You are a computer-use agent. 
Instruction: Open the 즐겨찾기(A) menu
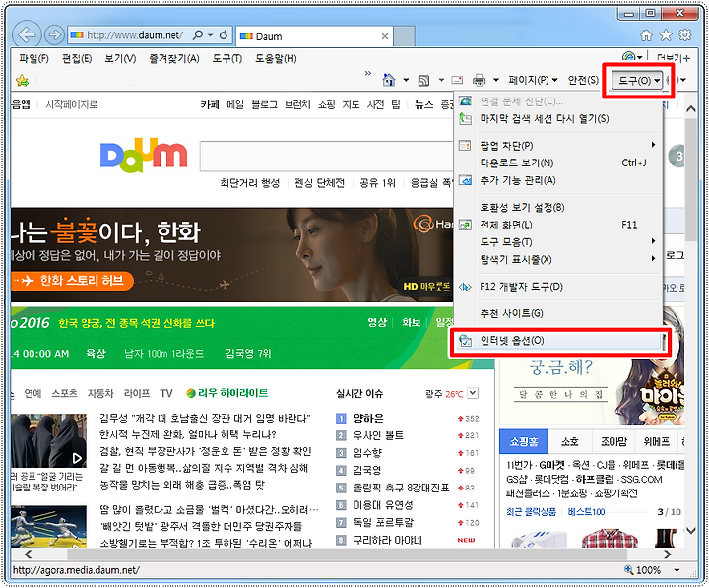174,58
